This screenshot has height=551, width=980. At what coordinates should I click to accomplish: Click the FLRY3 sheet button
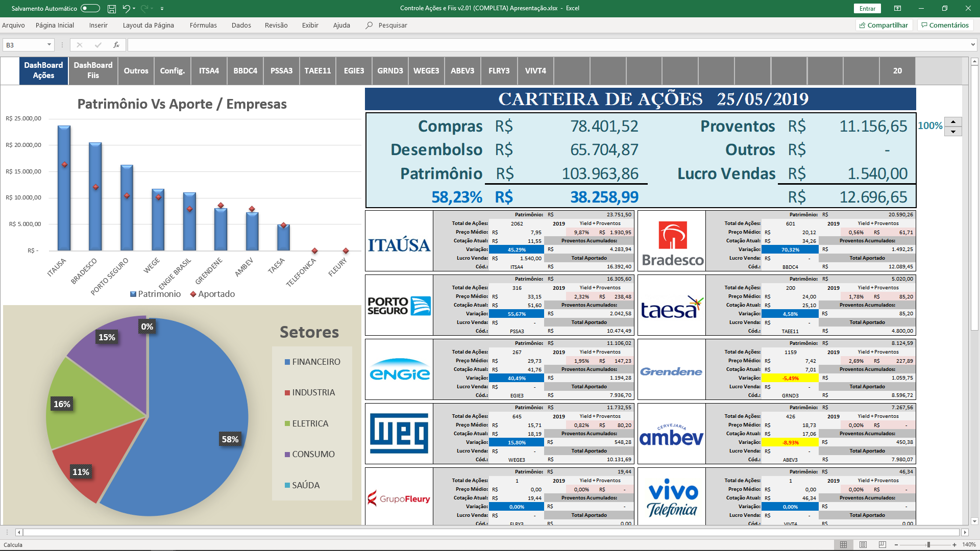point(499,71)
